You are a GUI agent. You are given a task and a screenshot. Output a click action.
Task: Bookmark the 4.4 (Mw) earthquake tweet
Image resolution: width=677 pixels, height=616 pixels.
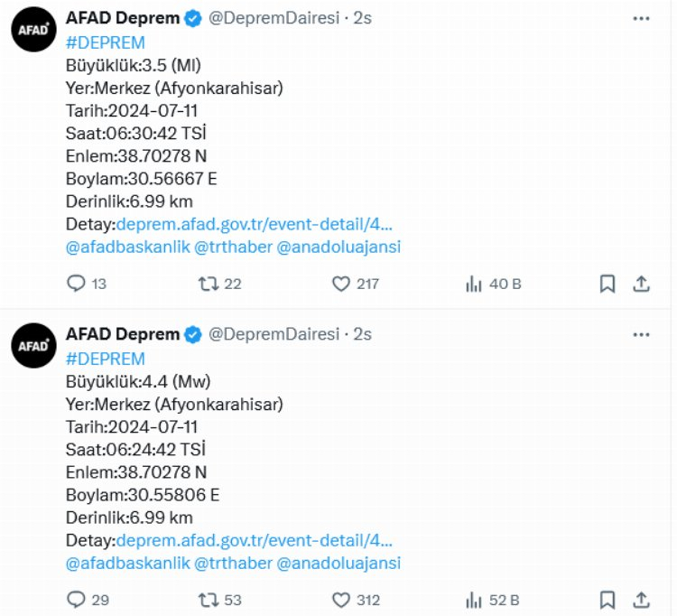pyautogui.click(x=607, y=600)
